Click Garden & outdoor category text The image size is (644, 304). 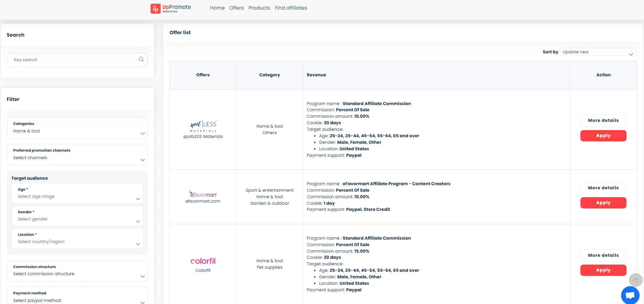(269, 203)
